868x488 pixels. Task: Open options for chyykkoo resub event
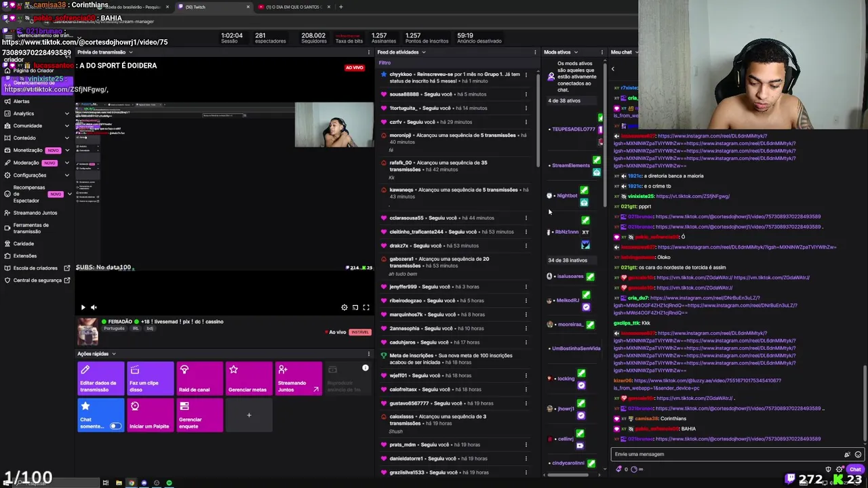(526, 74)
